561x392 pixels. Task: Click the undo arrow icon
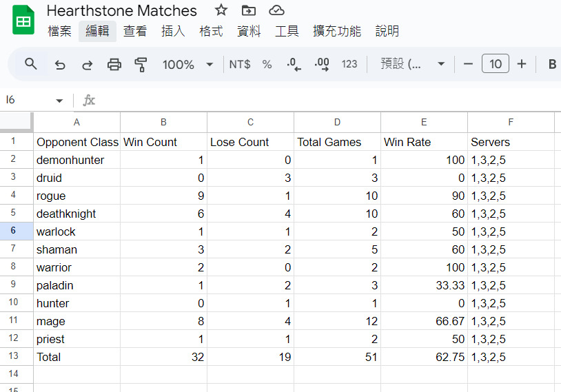click(x=60, y=64)
